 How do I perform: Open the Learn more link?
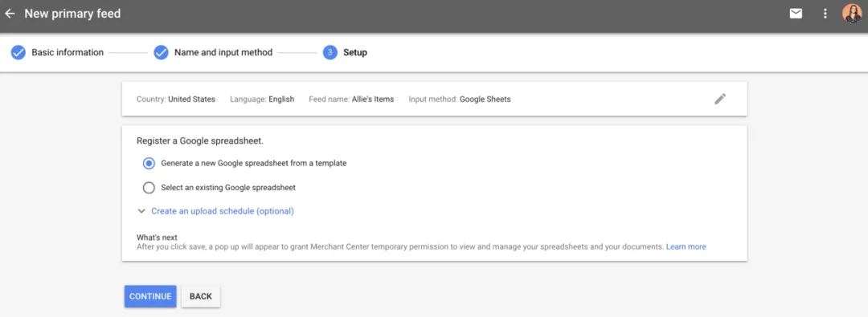tap(686, 246)
